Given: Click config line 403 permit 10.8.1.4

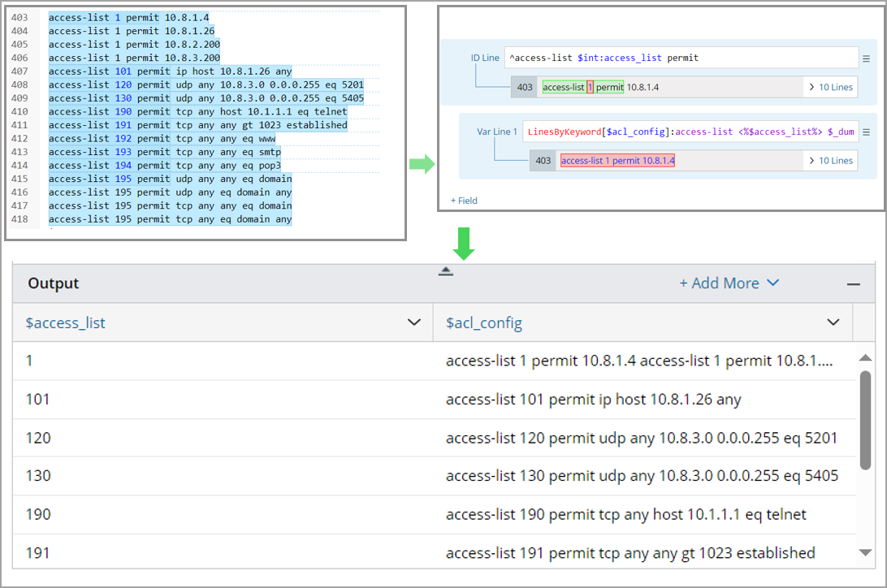Looking at the screenshot, I should click(x=129, y=18).
